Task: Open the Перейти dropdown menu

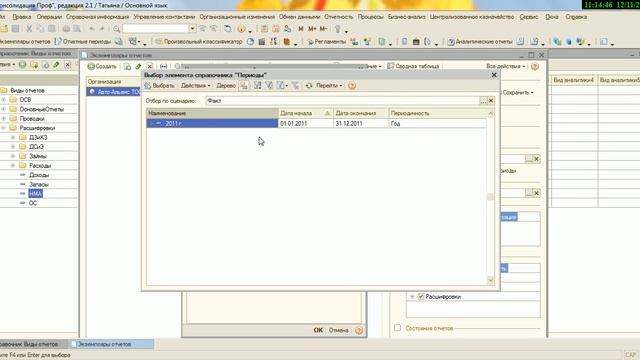Action: pos(329,86)
